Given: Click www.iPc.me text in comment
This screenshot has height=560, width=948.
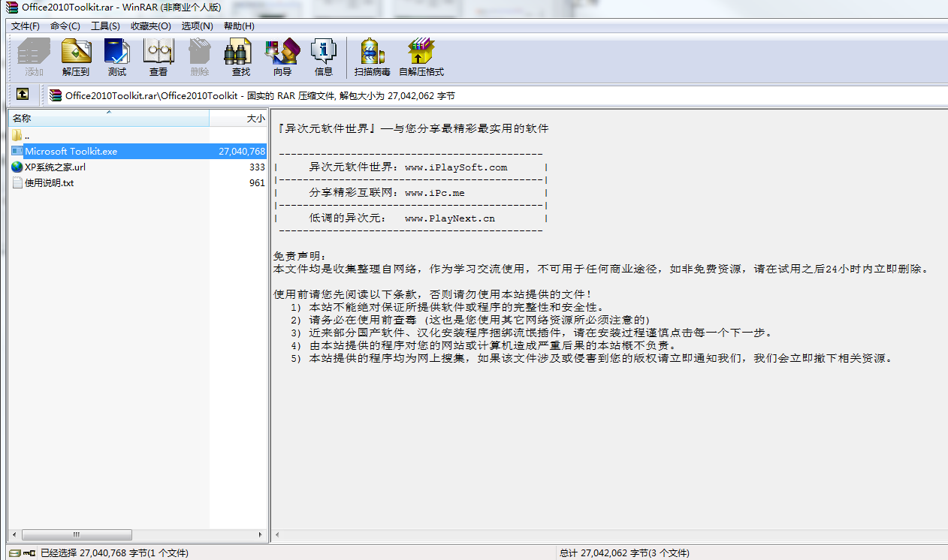Looking at the screenshot, I should (435, 193).
